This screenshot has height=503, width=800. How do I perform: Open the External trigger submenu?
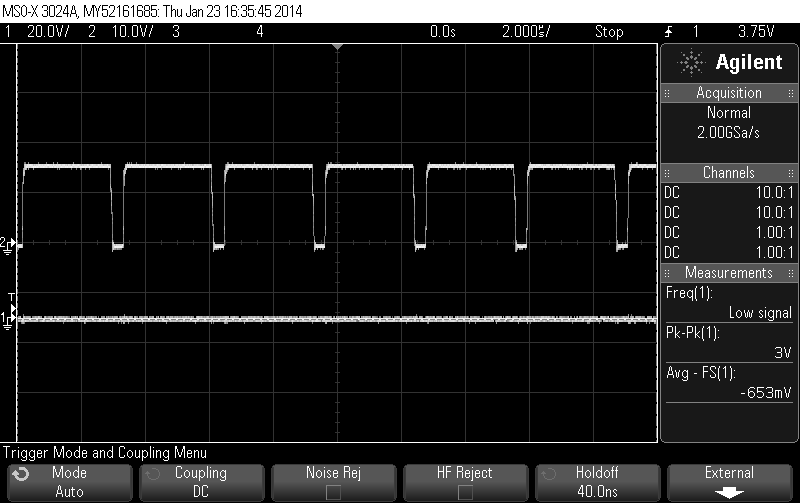tap(729, 482)
